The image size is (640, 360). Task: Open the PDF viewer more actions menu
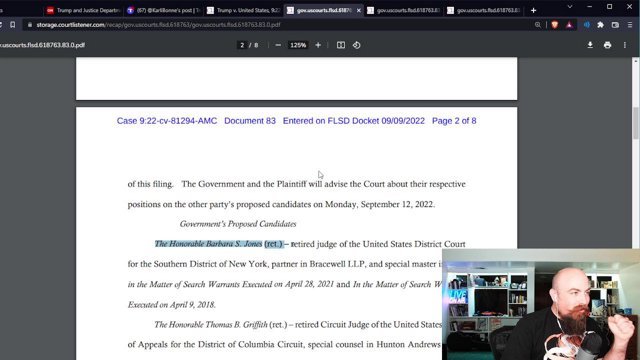point(625,45)
